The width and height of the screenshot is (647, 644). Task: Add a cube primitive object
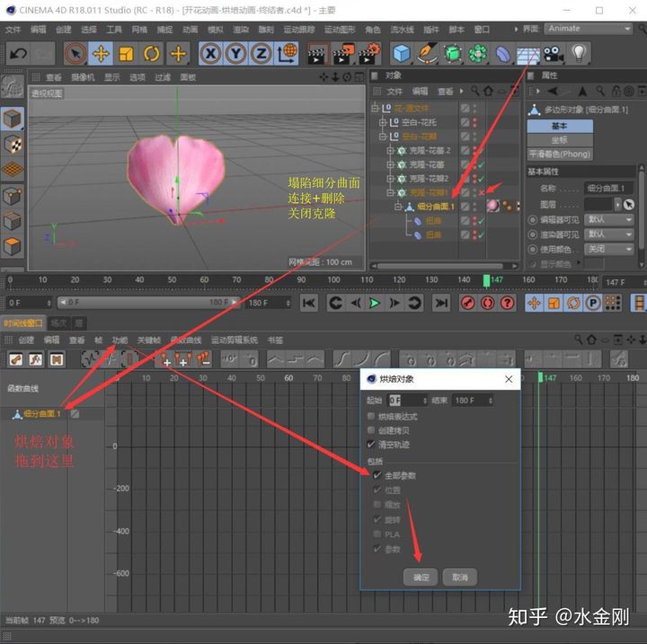pos(401,53)
